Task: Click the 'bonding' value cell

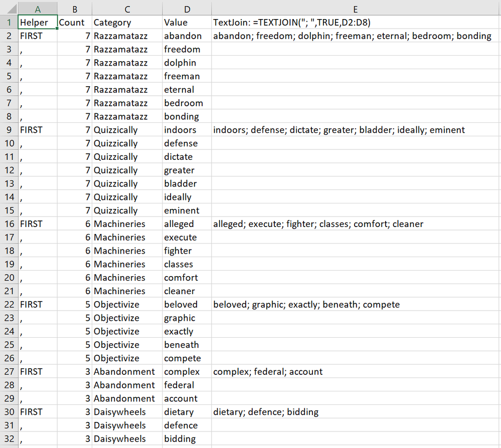Action: tap(187, 116)
